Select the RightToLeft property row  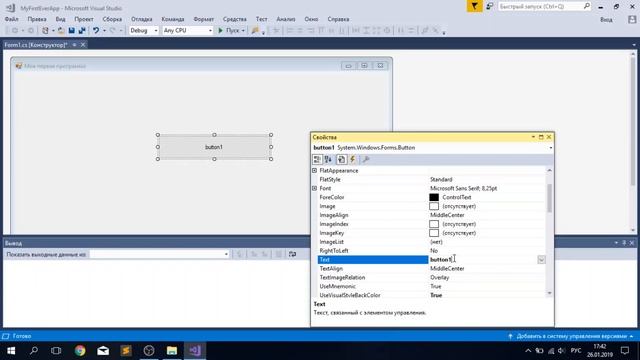tap(431, 251)
